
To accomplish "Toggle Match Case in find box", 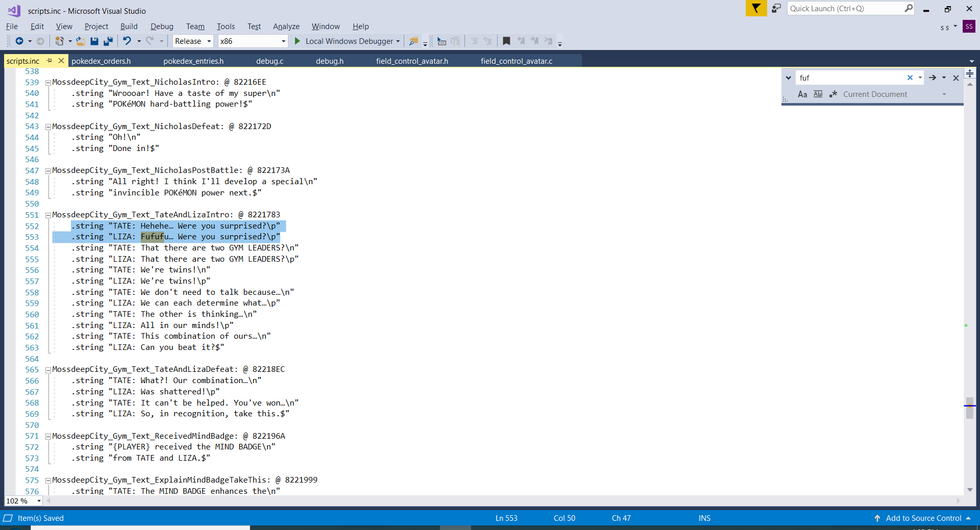I will (x=802, y=94).
